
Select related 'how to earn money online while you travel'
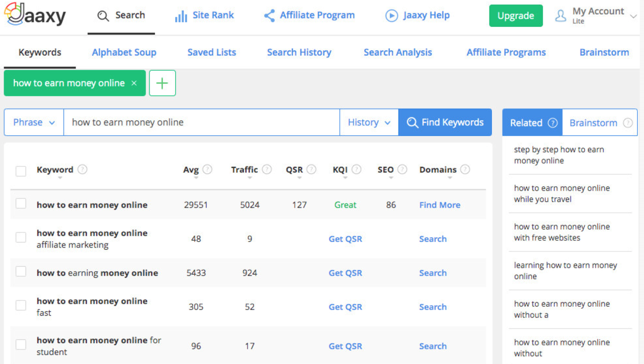point(562,193)
